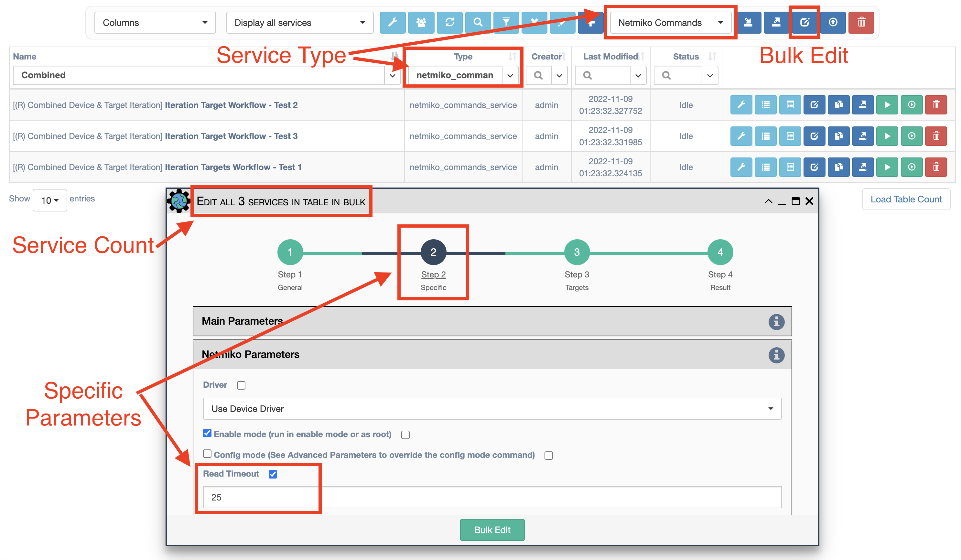Viewport: 961px width, 560px height.
Task: Click the funnel filter icon in toolbar
Action: (x=506, y=23)
